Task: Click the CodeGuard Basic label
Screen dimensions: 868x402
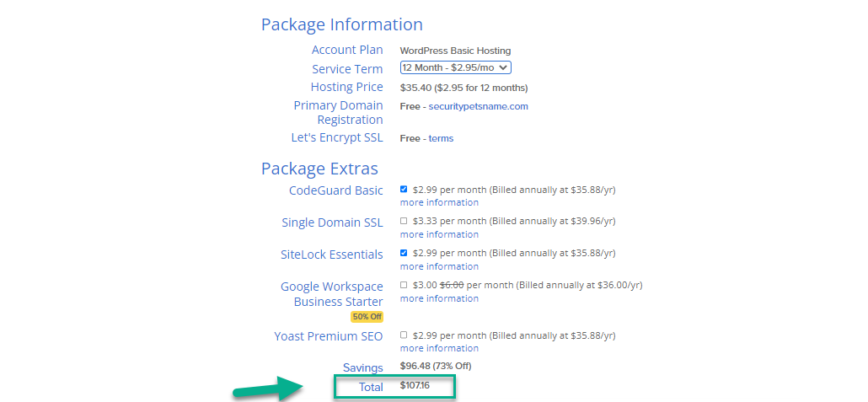Action: [x=336, y=190]
